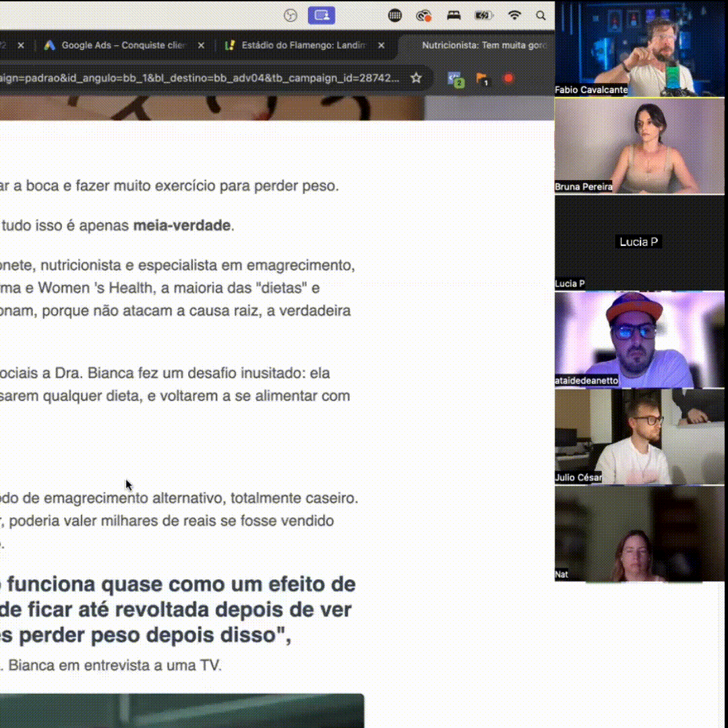728x728 pixels.
Task: Click the round grid icon in menu bar
Action: [395, 16]
